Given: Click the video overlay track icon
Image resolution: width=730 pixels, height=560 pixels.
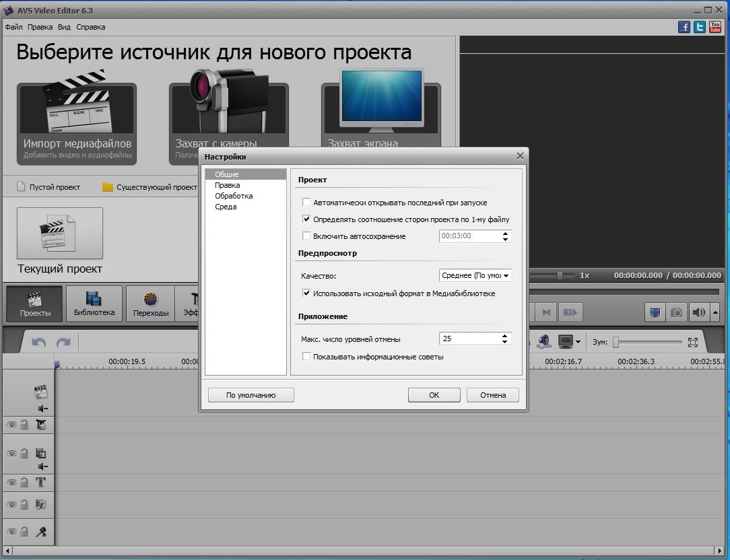Looking at the screenshot, I should [41, 453].
